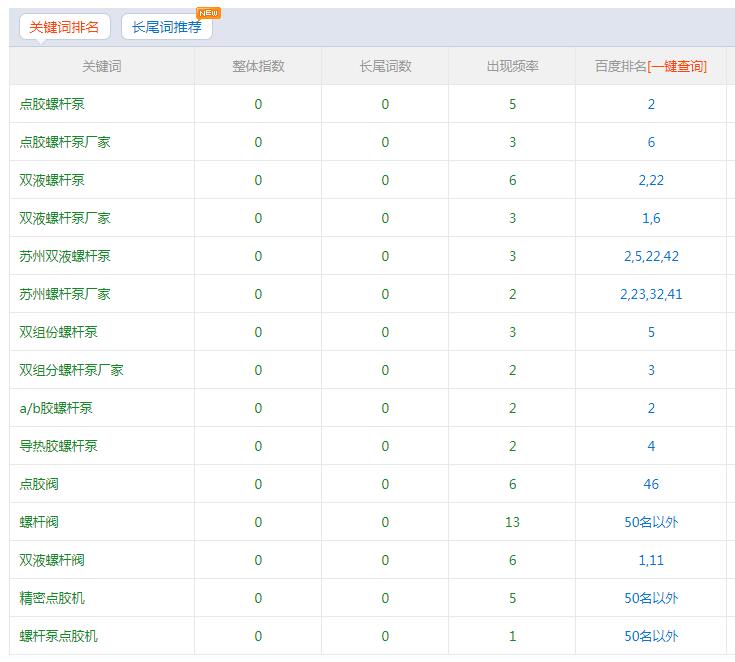Open keyword 点胶螺杆泵厂家

(65, 142)
